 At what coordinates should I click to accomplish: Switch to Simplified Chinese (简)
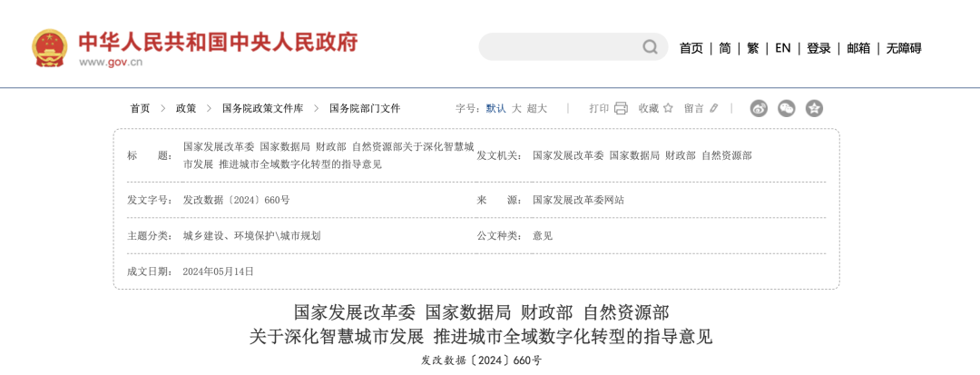point(725,48)
